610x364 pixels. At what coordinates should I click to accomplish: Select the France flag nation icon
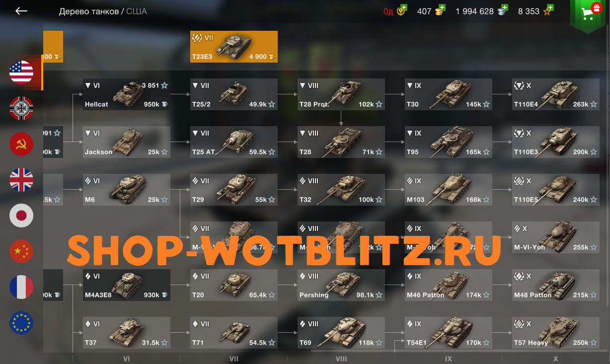point(21,287)
